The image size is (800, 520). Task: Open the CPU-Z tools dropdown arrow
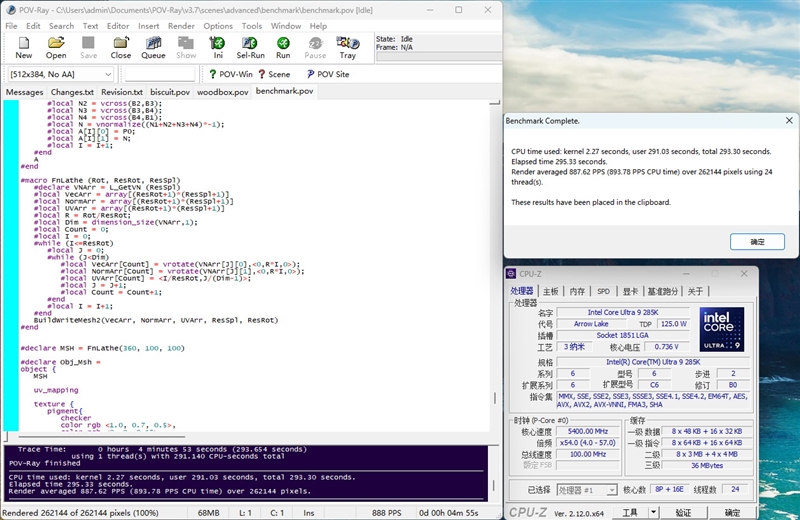pyautogui.click(x=653, y=512)
